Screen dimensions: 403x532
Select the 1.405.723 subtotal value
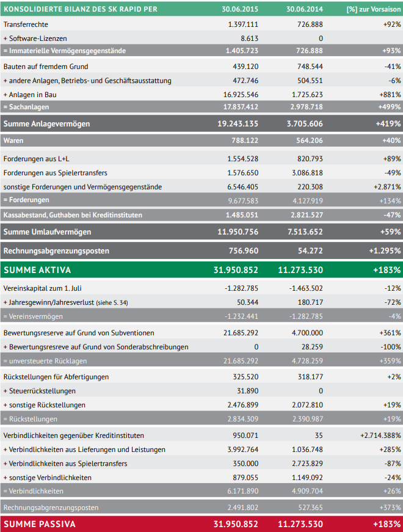click(x=242, y=51)
